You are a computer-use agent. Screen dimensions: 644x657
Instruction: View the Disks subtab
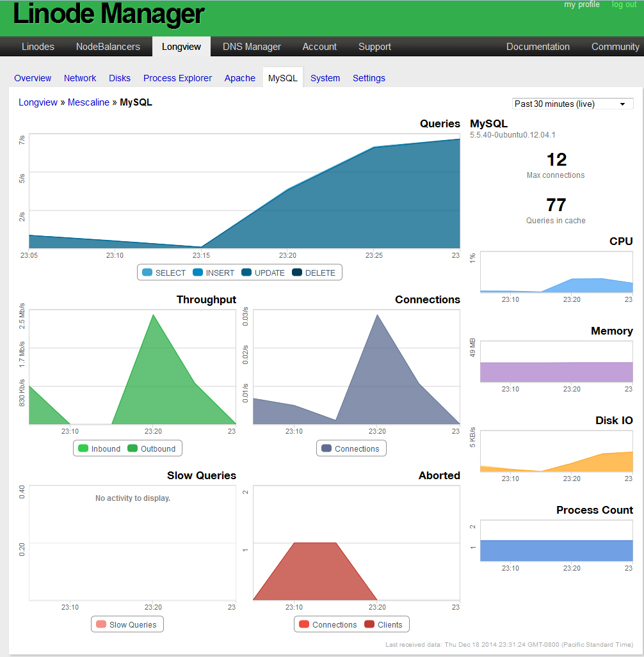[120, 78]
